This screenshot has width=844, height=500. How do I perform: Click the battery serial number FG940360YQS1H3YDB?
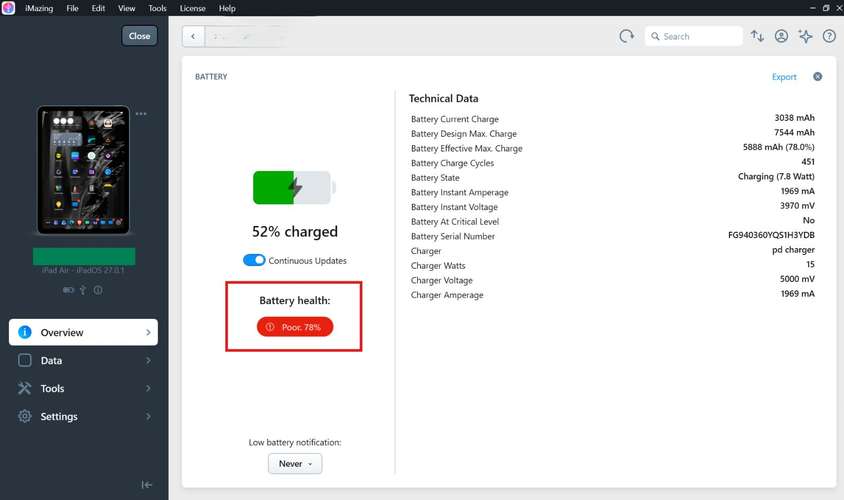[x=771, y=235]
